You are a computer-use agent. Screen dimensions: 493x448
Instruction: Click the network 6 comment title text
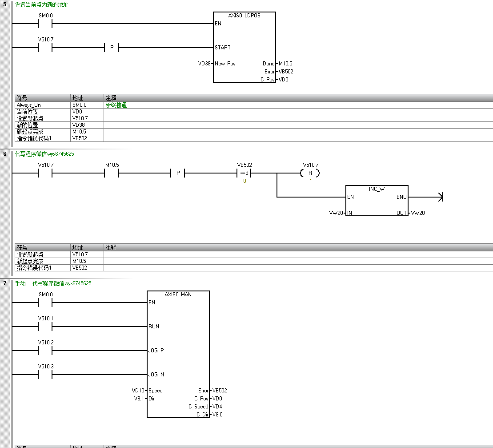[x=44, y=154]
